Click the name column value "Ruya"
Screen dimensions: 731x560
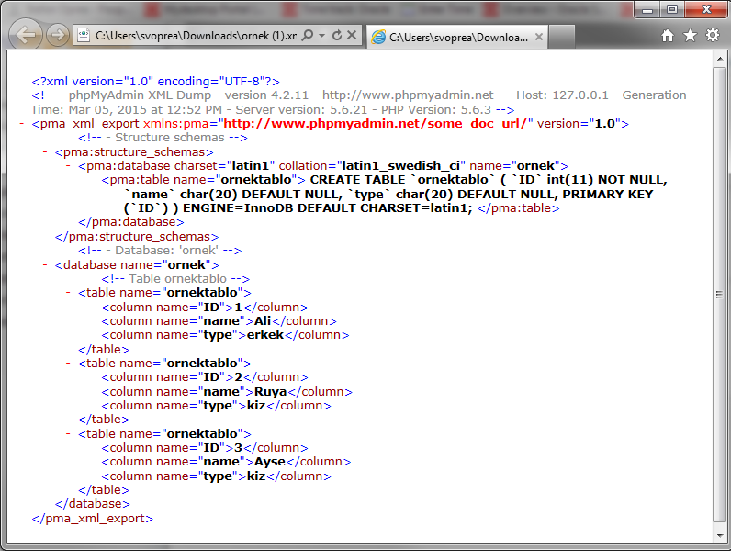click(270, 392)
